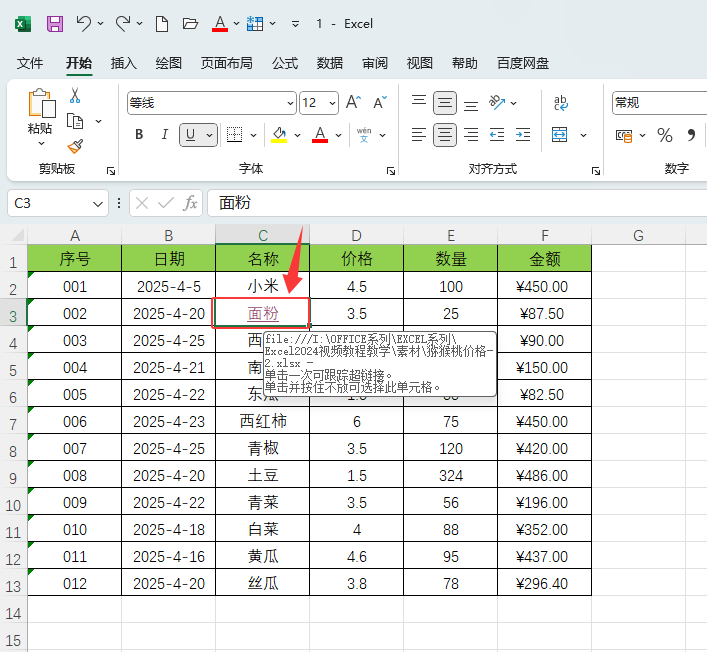Screen dimensions: 707x652
Task: Select column header D
Action: 356,235
